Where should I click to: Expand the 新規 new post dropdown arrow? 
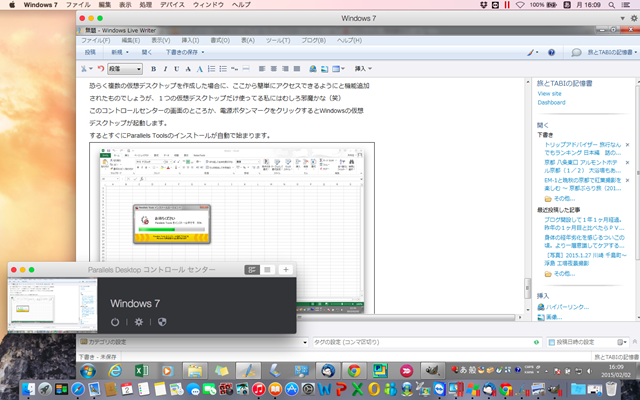point(127,52)
